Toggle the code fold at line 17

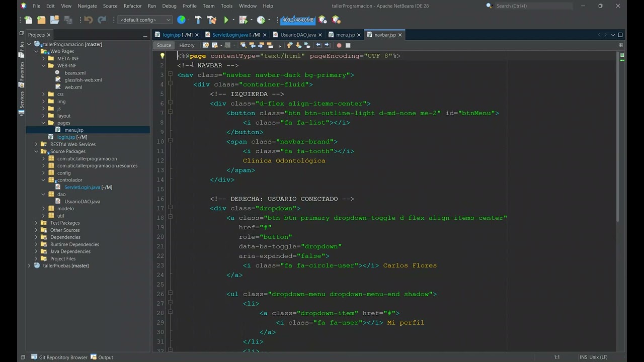[x=170, y=208]
